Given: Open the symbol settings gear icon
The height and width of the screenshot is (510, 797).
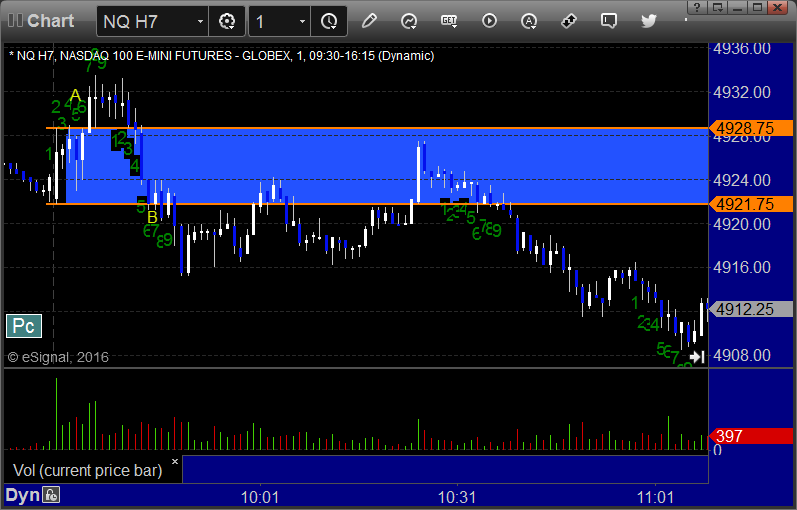Looking at the screenshot, I should coord(227,21).
